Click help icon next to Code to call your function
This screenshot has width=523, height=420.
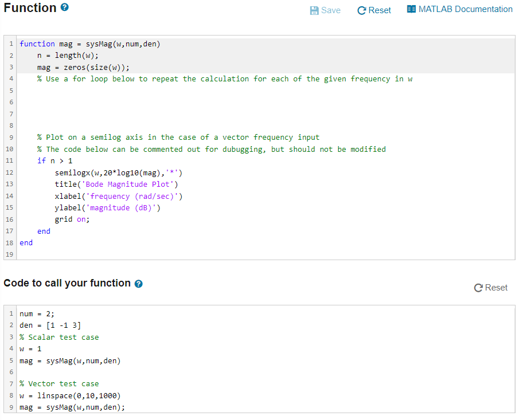tap(138, 284)
